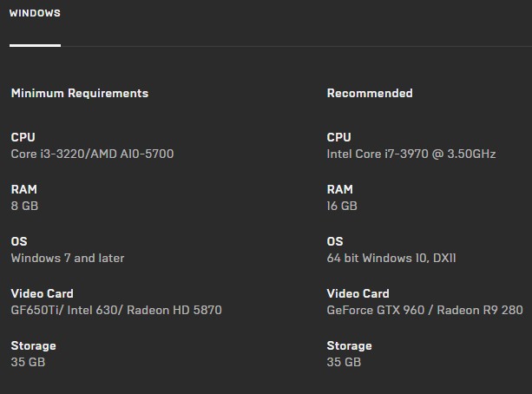Viewport: 532px width, 394px height.
Task: Click the Core i3-3220/AMD A10-5700 text
Action: click(92, 154)
